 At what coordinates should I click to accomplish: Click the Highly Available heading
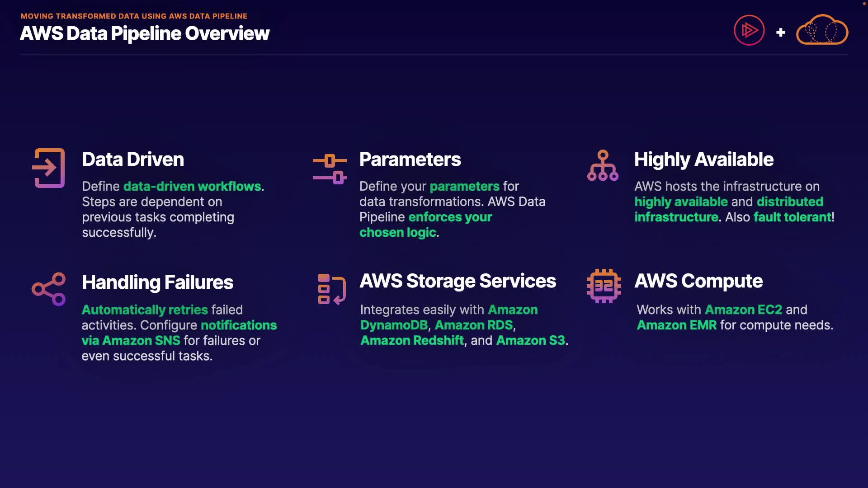point(703,160)
